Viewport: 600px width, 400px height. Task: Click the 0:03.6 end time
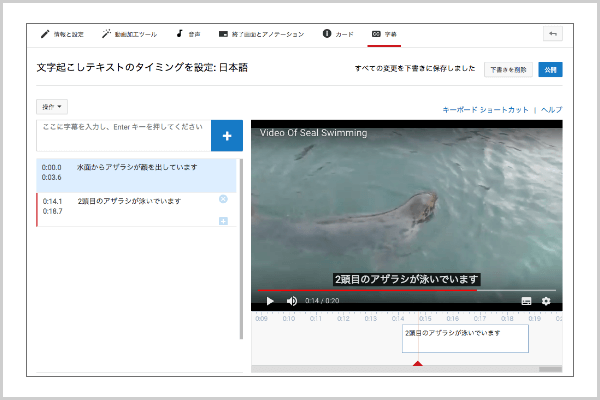tap(52, 177)
